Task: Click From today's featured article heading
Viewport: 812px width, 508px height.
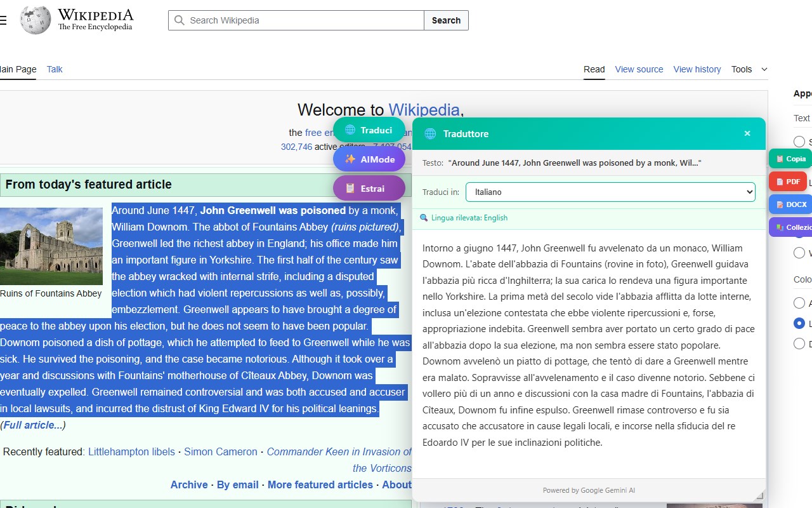Action: click(89, 185)
